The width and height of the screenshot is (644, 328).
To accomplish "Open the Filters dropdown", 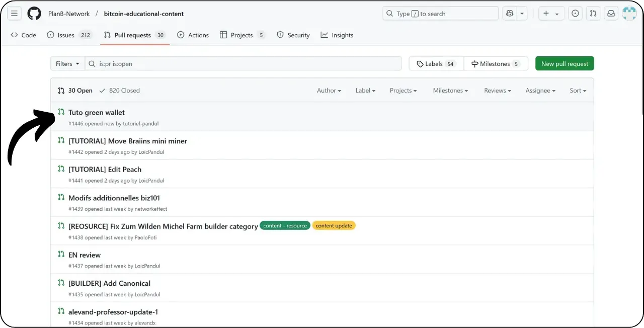I will coord(67,63).
